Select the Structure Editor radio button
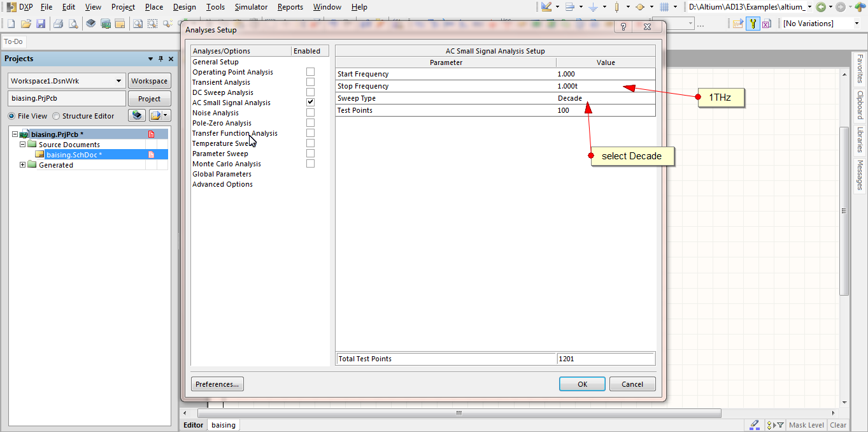 pos(56,116)
